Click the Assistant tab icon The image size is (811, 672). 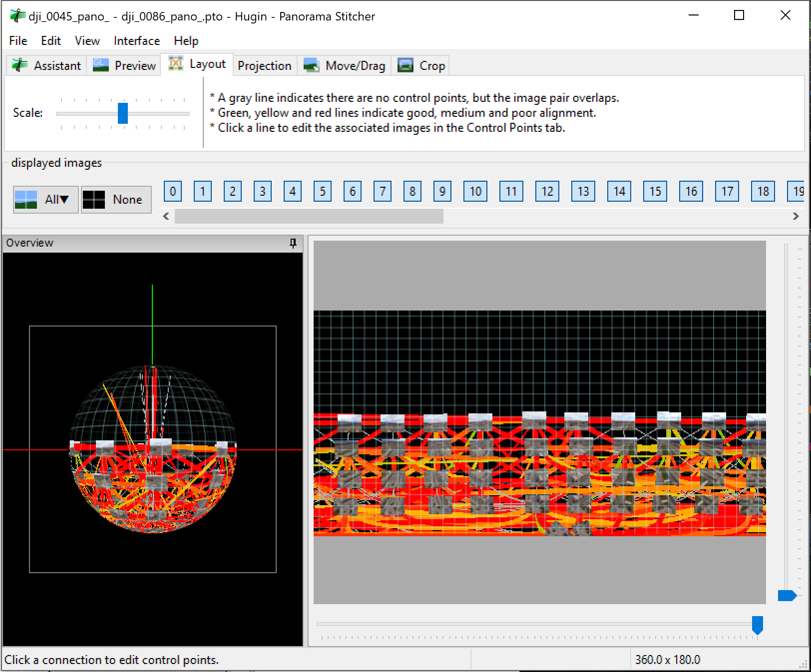point(20,65)
